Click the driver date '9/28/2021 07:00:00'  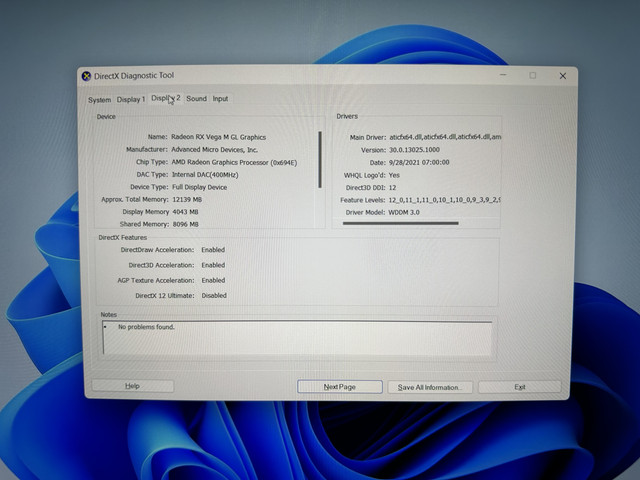pos(419,162)
